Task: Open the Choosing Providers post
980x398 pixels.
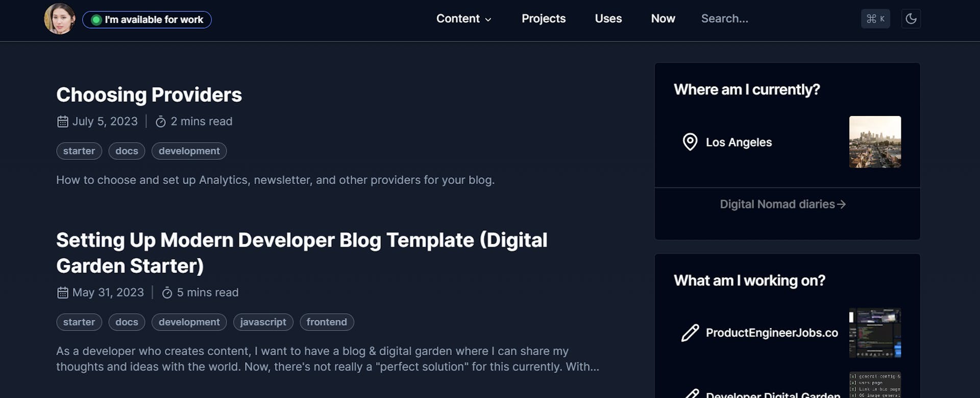Action: pos(149,95)
